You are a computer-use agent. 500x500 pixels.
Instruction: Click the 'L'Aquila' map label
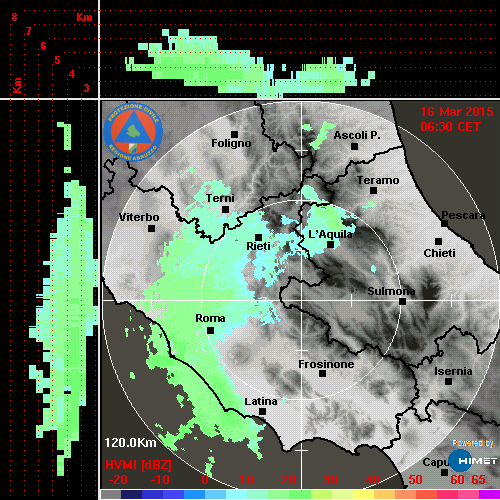pyautogui.click(x=330, y=234)
